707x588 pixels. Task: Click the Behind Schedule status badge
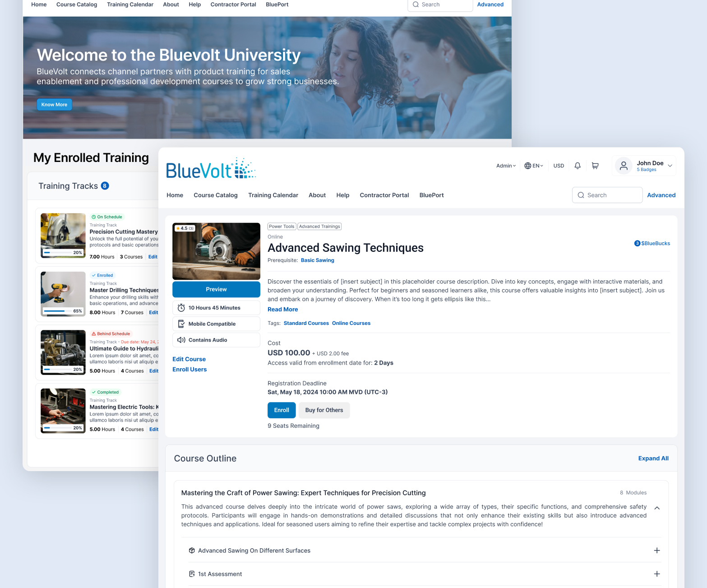111,334
